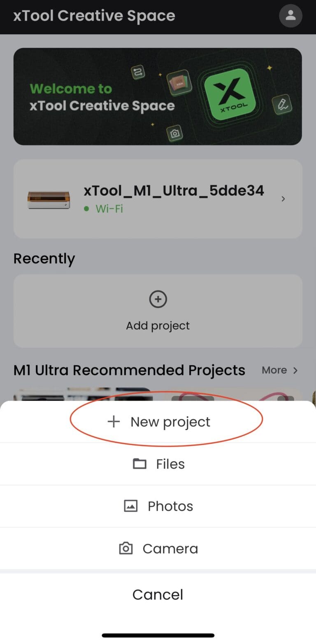Open the More recommended projects link
The width and height of the screenshot is (316, 644).
click(x=274, y=370)
